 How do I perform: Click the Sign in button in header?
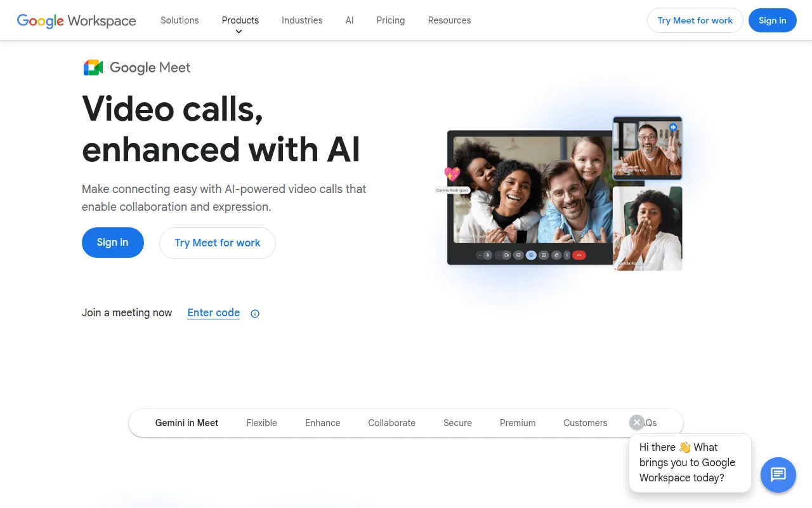pos(773,20)
